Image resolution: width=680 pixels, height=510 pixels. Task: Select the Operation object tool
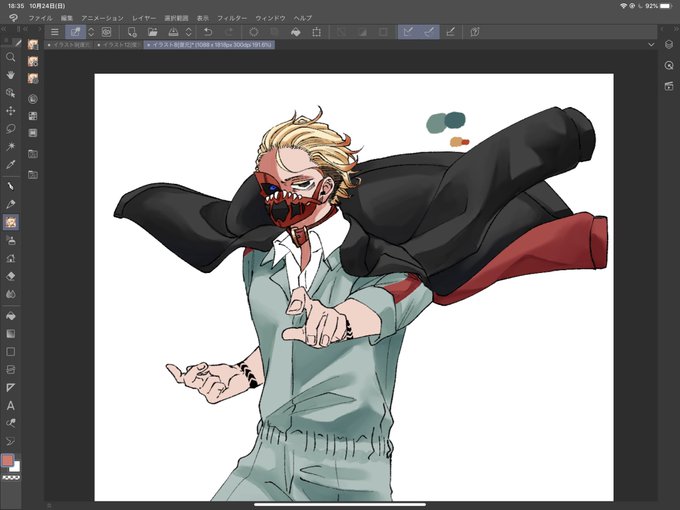pos(10,93)
